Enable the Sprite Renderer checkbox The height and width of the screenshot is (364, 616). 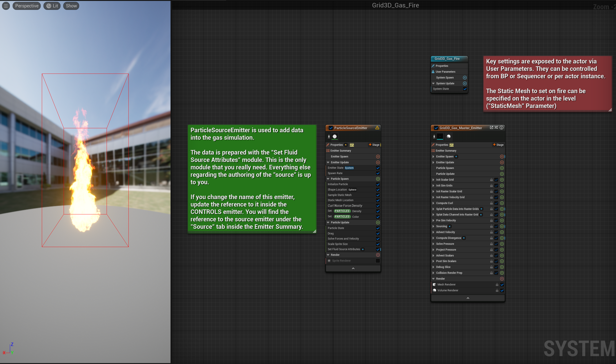coord(378,261)
